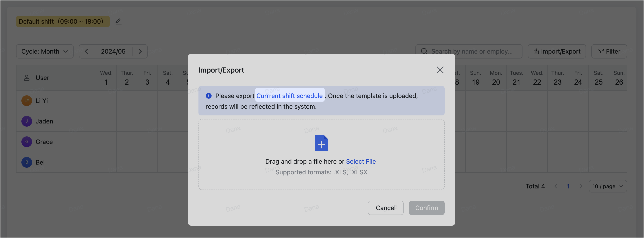Select page 1 in pagination
The width and height of the screenshot is (644, 238).
tap(568, 186)
